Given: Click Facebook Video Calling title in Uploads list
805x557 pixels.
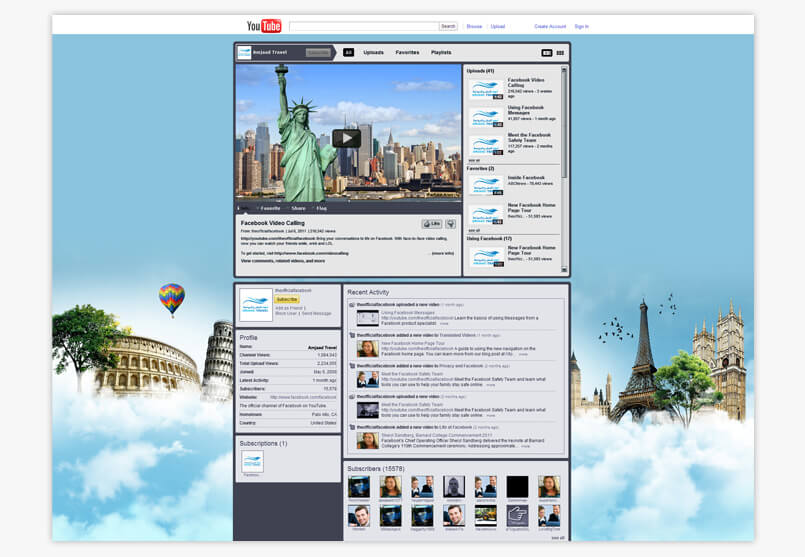Looking at the screenshot, I should (526, 83).
